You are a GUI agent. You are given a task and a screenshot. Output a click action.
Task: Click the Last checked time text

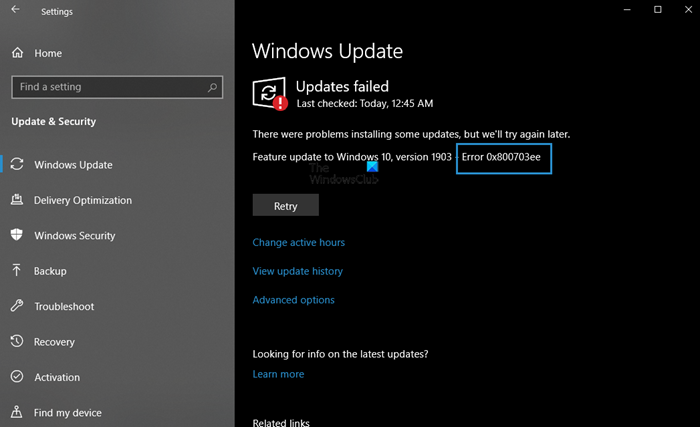[x=365, y=104]
